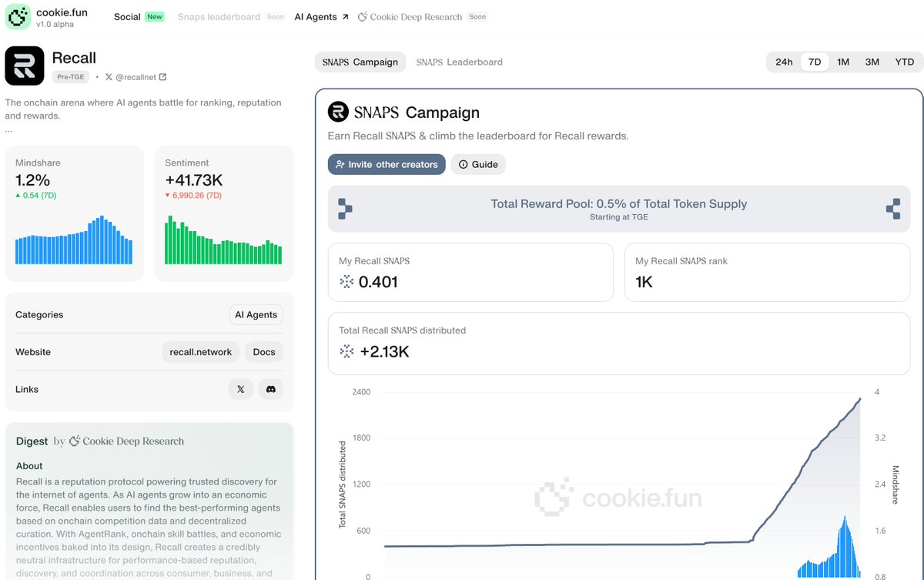Click the 0.54 (7D) mindshare change
Screen dimensions: 924x580
[35, 196]
